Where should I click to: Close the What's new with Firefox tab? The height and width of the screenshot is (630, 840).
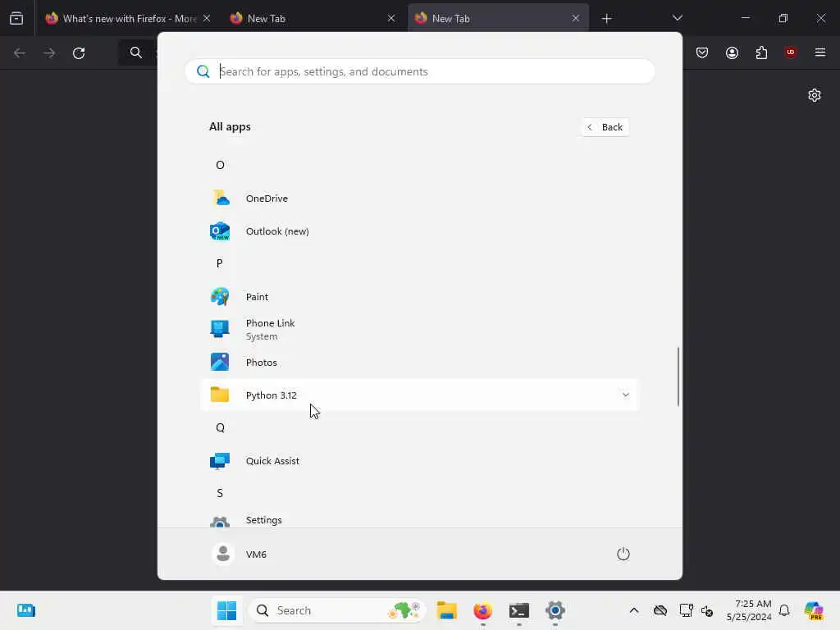(x=207, y=18)
